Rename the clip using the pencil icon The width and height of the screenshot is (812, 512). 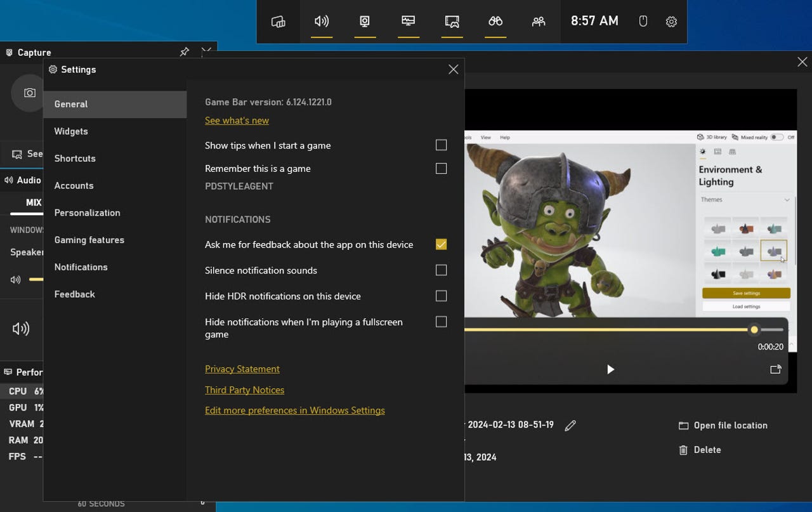pyautogui.click(x=570, y=426)
